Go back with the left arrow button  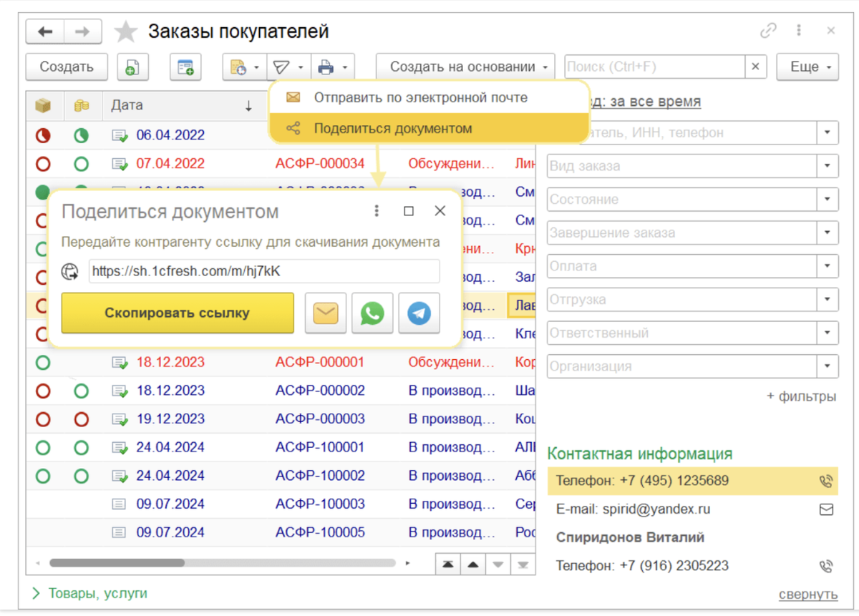pos(45,31)
